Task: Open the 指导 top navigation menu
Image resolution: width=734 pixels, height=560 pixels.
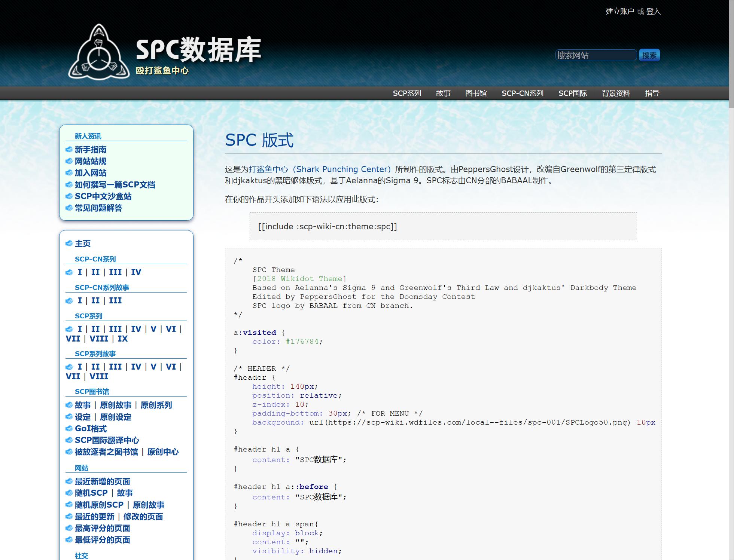Action: 652,93
